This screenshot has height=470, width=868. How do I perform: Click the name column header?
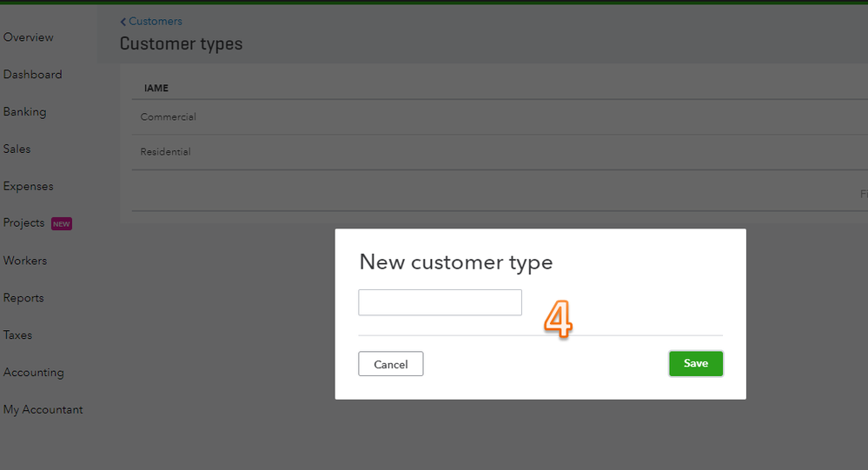pyautogui.click(x=156, y=88)
